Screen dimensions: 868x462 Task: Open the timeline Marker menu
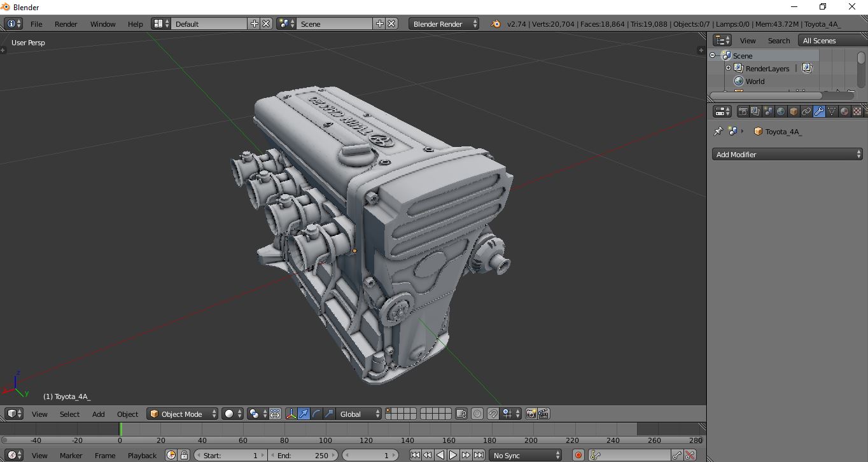point(71,455)
